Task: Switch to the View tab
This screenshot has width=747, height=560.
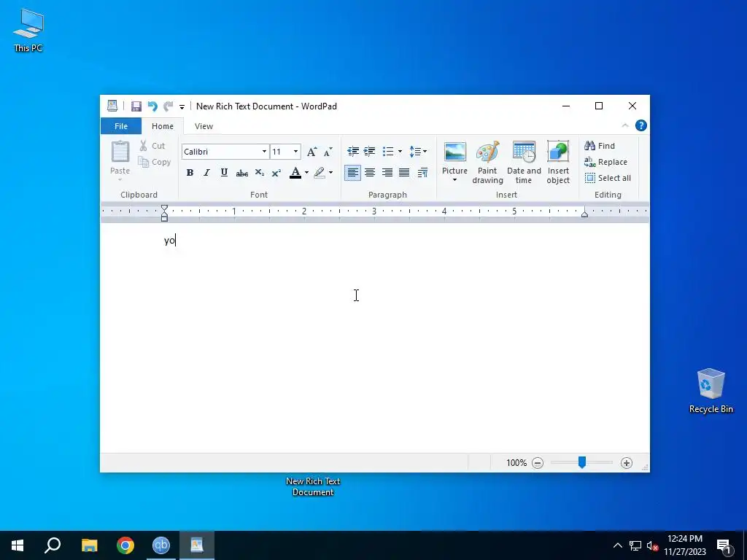Action: point(204,126)
